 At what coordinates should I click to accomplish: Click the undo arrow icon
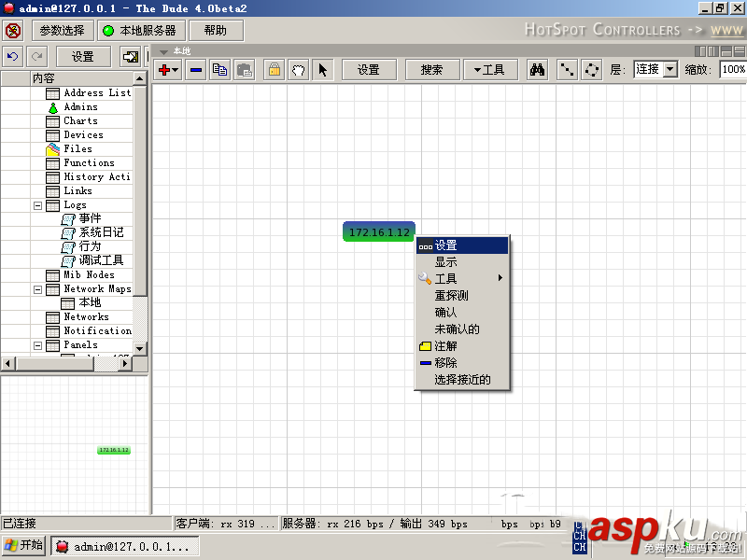click(13, 57)
